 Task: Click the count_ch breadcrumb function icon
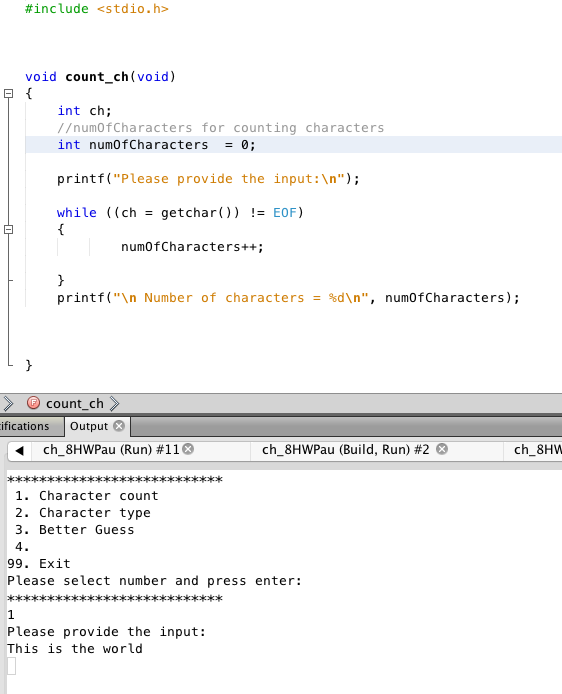[33, 403]
